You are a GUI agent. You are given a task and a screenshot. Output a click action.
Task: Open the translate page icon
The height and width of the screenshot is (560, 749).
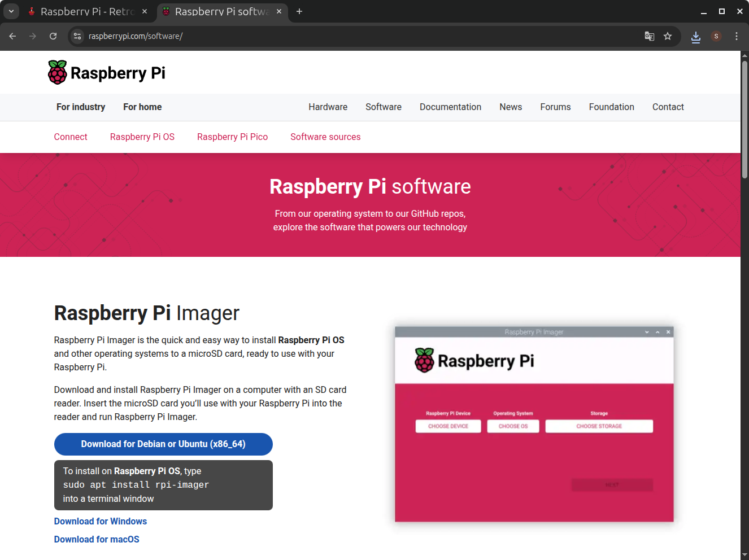pyautogui.click(x=650, y=36)
